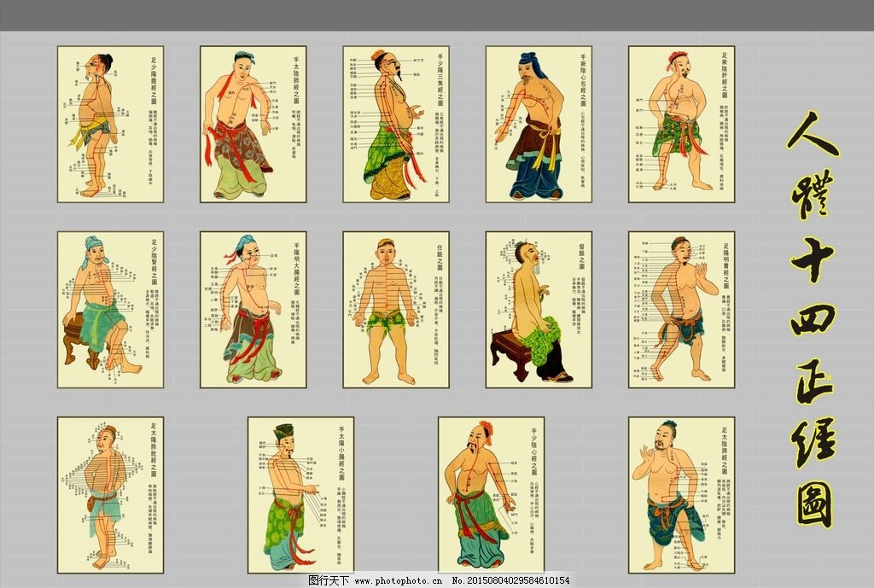Select the title text 任脈之圖

440,257
